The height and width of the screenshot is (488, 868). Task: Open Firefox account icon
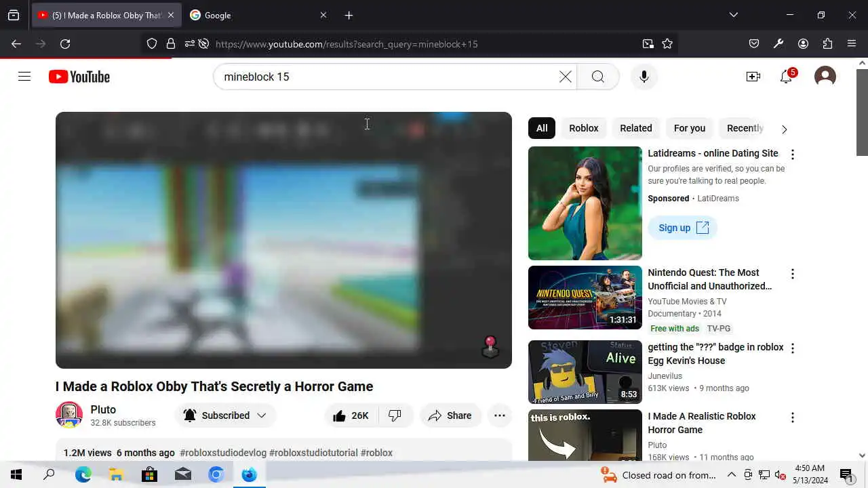point(803,43)
